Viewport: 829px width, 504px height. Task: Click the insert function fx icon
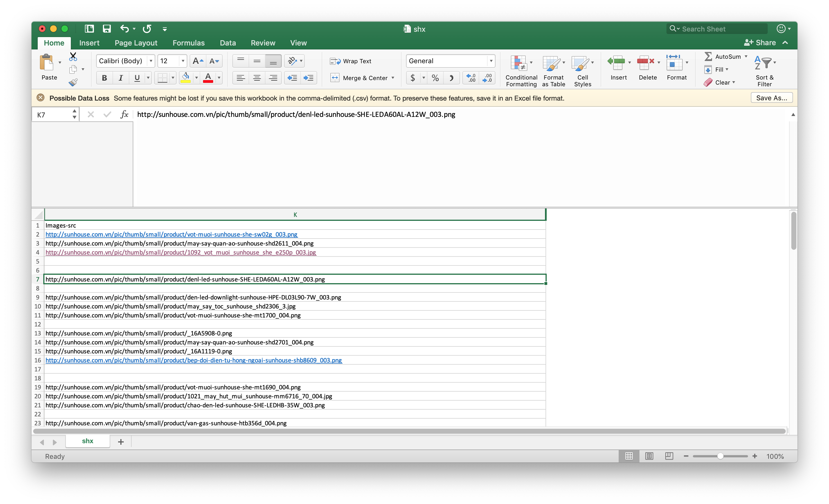(124, 115)
